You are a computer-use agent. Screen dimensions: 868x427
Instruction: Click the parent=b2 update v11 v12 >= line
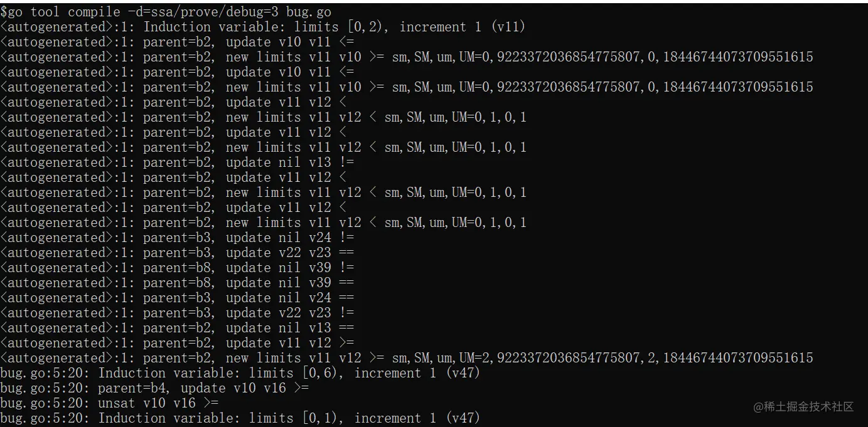tap(177, 342)
